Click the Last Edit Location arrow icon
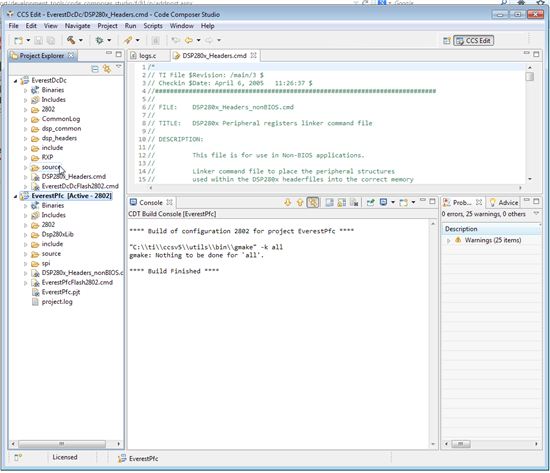This screenshot has width=550, height=473. 175,40
